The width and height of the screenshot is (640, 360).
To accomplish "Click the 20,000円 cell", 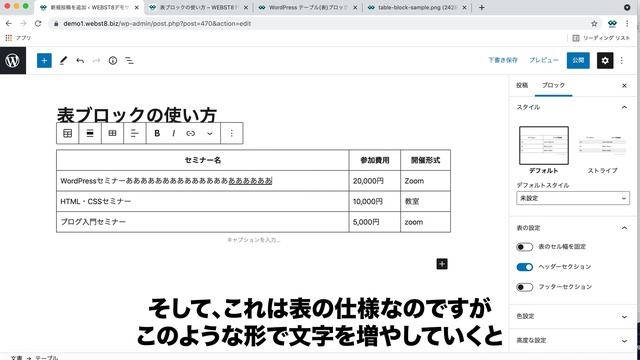I will (x=375, y=181).
